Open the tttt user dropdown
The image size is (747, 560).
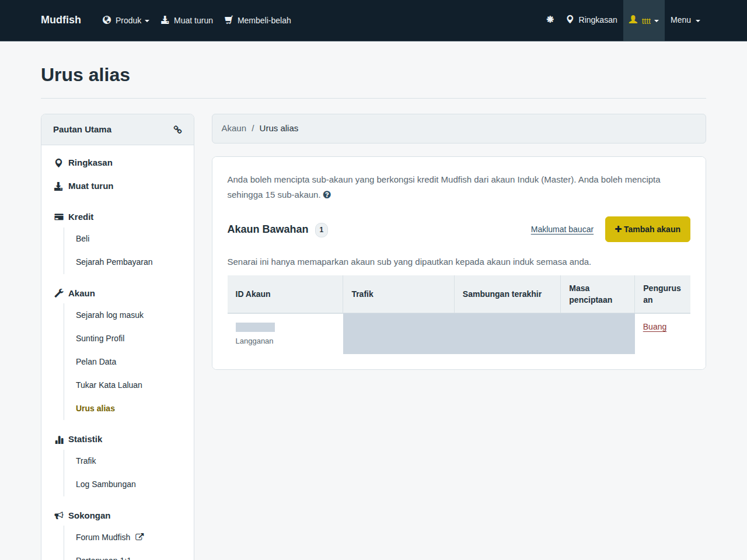pos(644,20)
